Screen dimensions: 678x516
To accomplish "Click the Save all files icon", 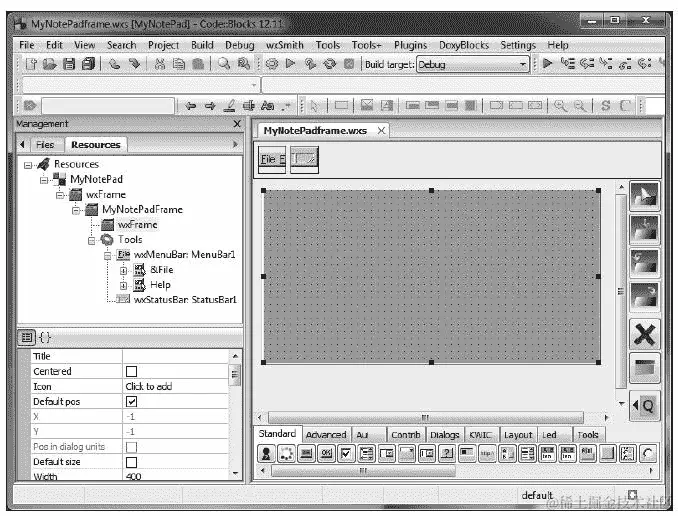I will coord(88,64).
